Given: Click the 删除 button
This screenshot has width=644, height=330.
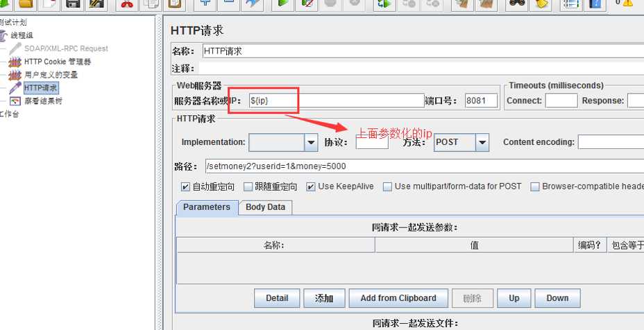Looking at the screenshot, I should (473, 298).
